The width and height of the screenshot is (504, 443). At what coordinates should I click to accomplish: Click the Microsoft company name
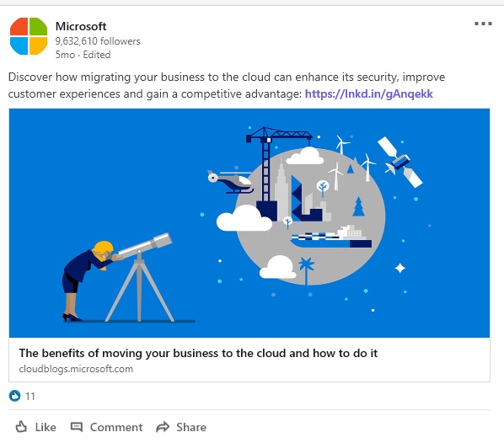tap(81, 26)
